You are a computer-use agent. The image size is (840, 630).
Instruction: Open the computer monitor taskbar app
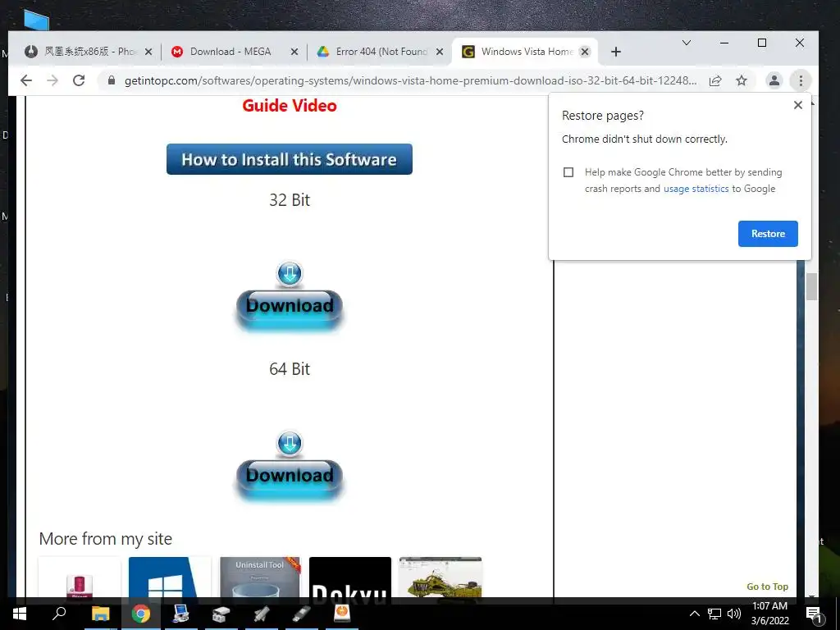coord(181,614)
